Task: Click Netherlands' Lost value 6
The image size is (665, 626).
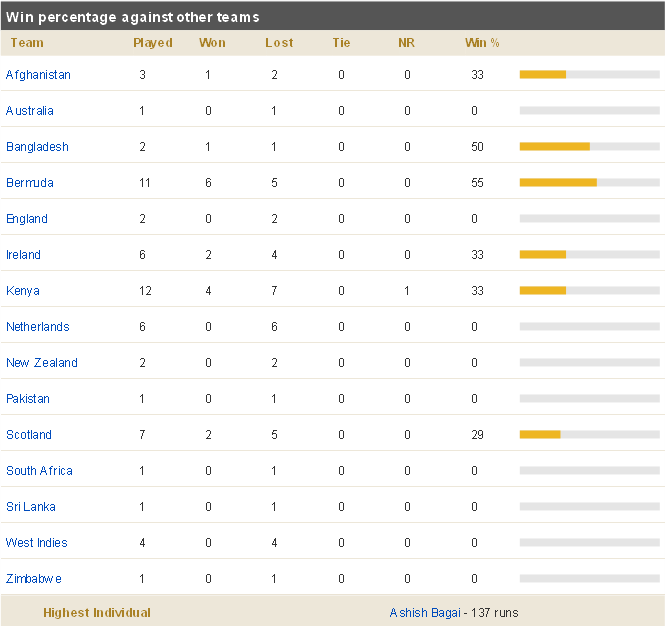Action: coord(274,327)
